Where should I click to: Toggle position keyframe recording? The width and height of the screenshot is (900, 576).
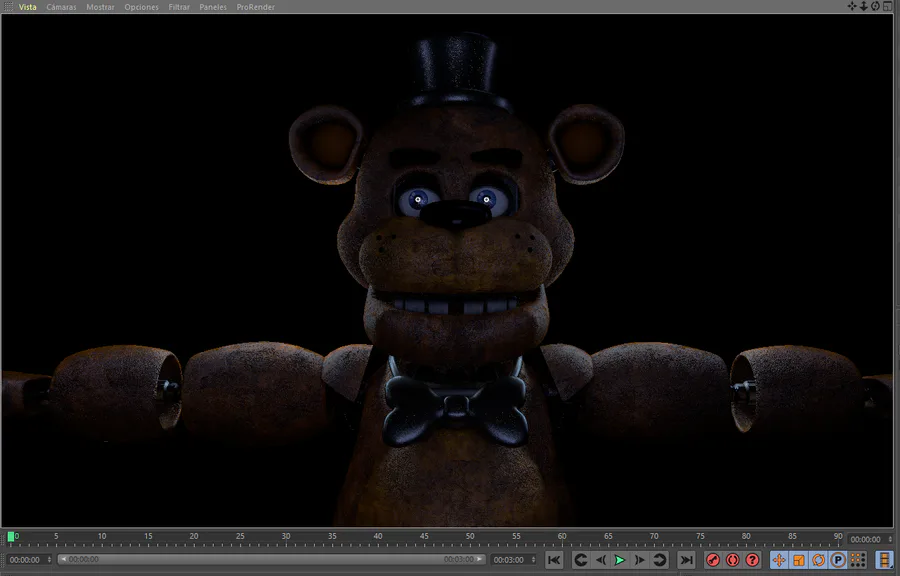point(779,560)
